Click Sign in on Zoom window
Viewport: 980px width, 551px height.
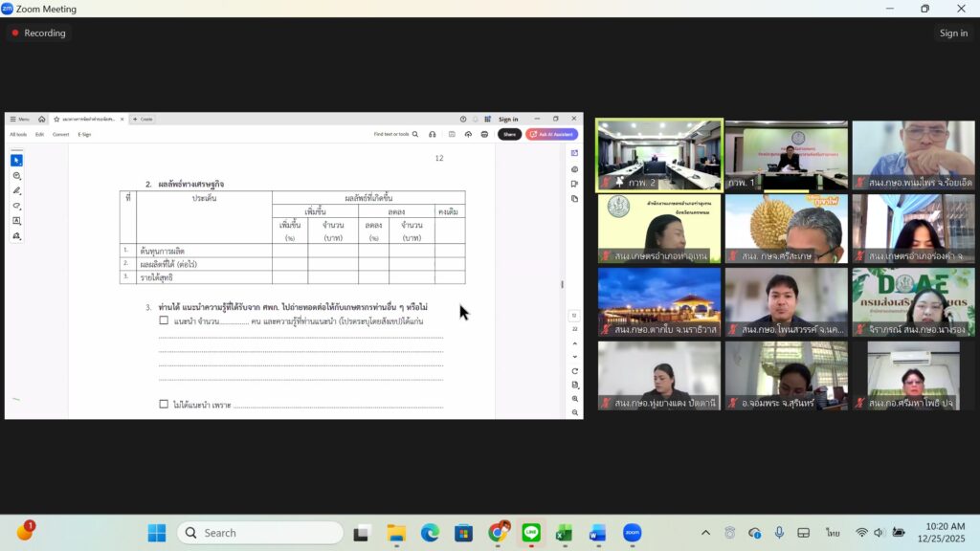tap(953, 33)
